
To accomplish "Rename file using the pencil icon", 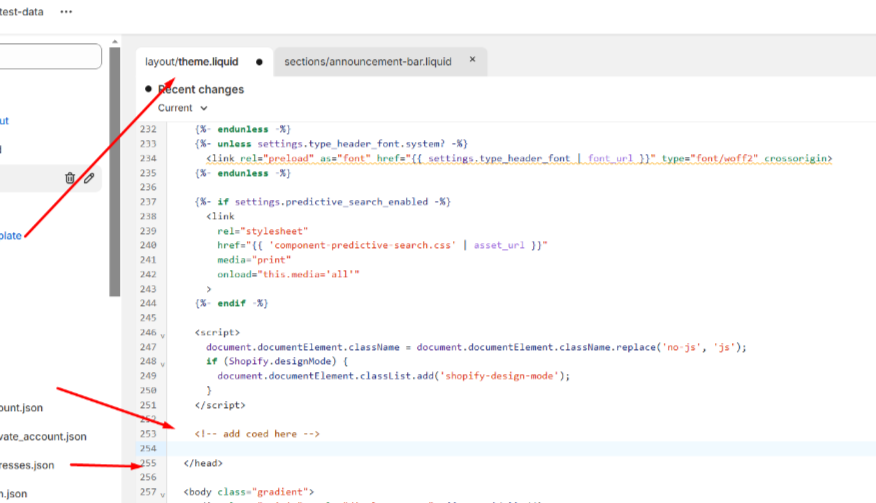I will [x=89, y=178].
